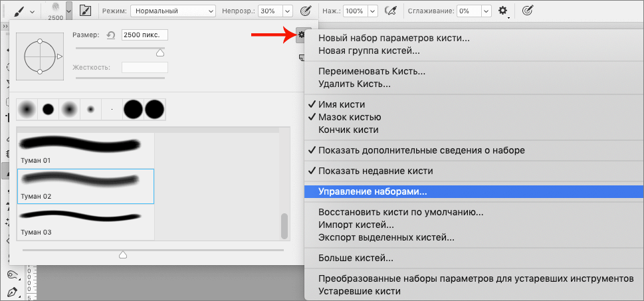Open the flow slider dropdown arrow
644x301 pixels.
[373, 11]
